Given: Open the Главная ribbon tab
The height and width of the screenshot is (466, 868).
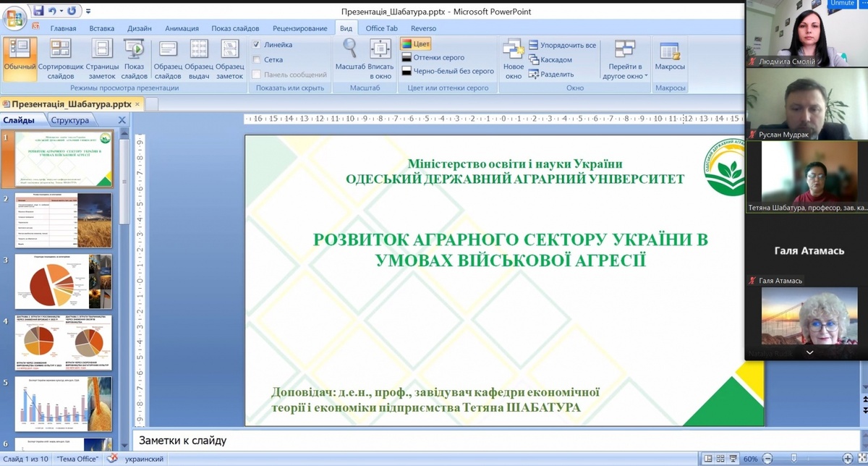Looking at the screenshot, I should click(64, 28).
